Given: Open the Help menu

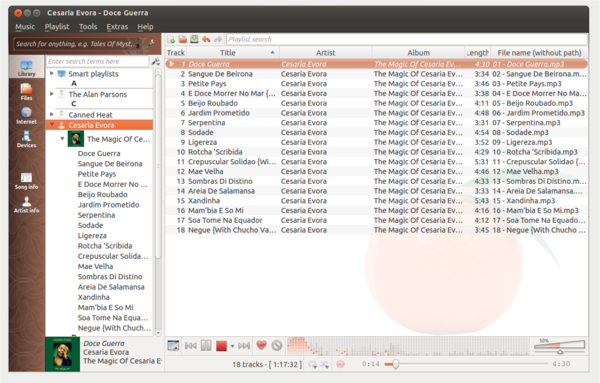Looking at the screenshot, I should [x=145, y=27].
